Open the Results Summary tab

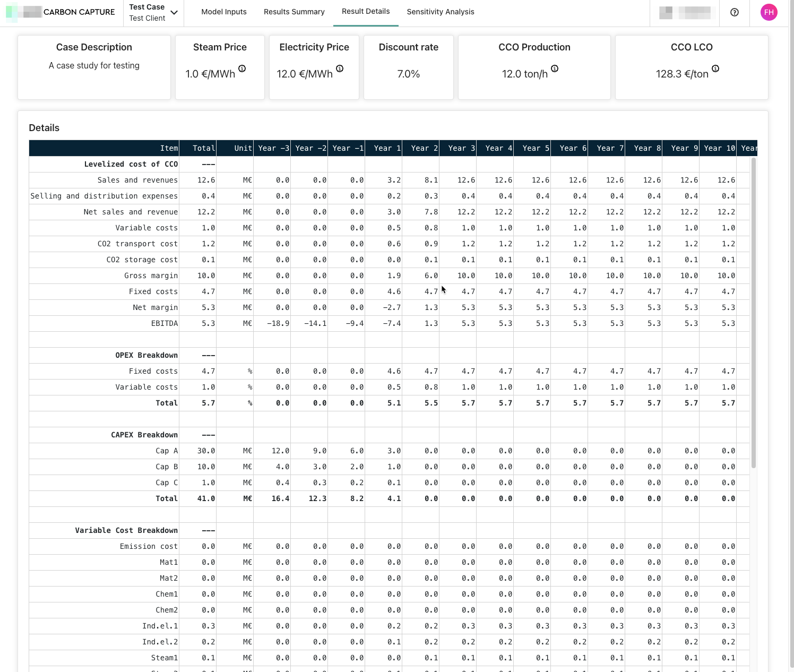point(294,12)
